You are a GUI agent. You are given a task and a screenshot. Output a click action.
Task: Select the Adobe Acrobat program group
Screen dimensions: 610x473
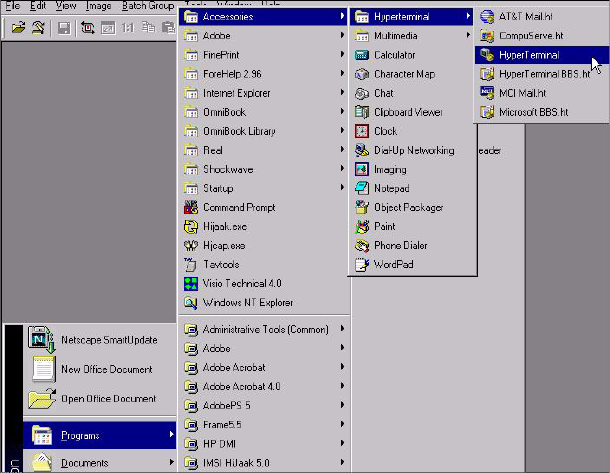(263, 367)
